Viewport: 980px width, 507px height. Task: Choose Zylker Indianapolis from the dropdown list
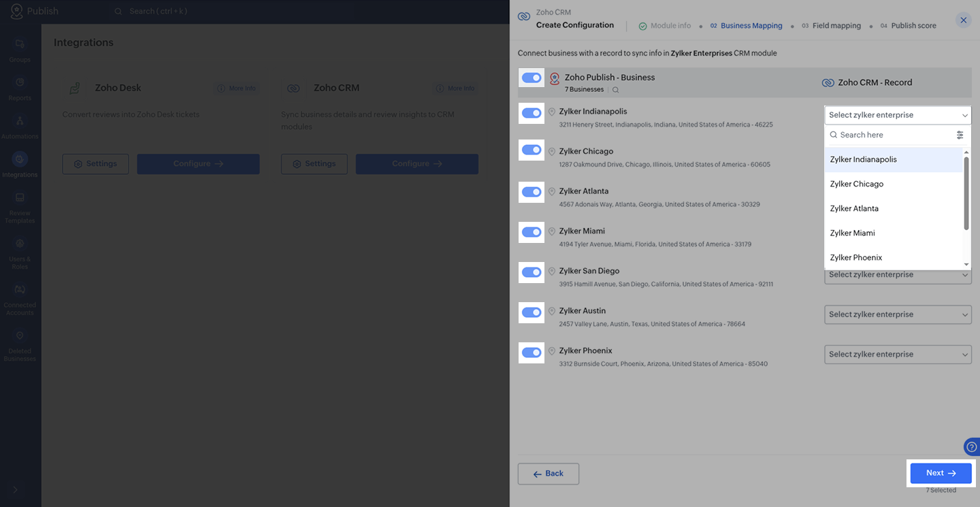(894, 160)
